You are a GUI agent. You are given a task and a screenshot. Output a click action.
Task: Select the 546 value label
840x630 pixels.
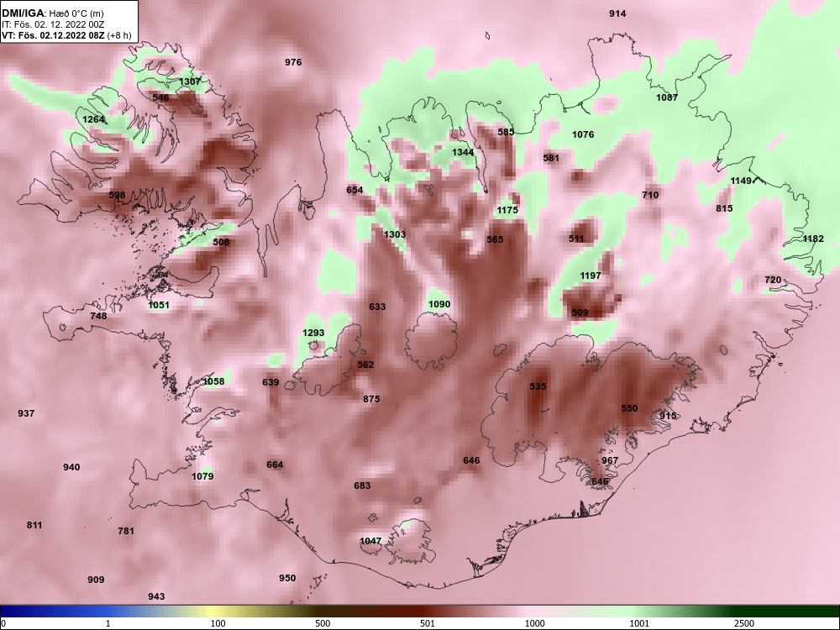pyautogui.click(x=160, y=97)
